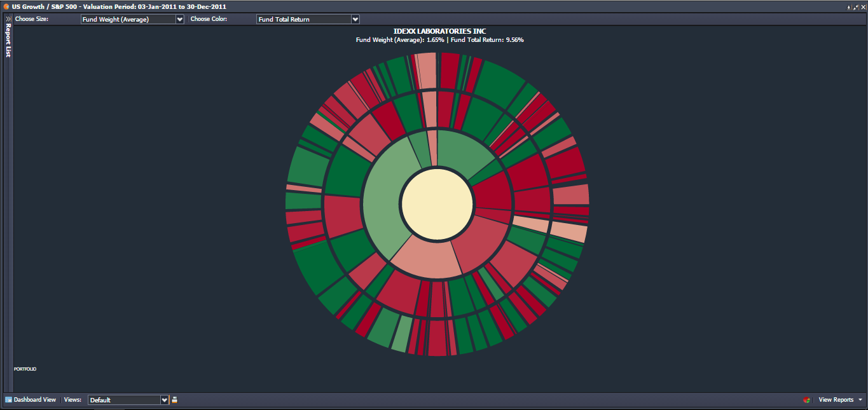Click the IDEXX LABORATORIES INC chart title

(439, 31)
